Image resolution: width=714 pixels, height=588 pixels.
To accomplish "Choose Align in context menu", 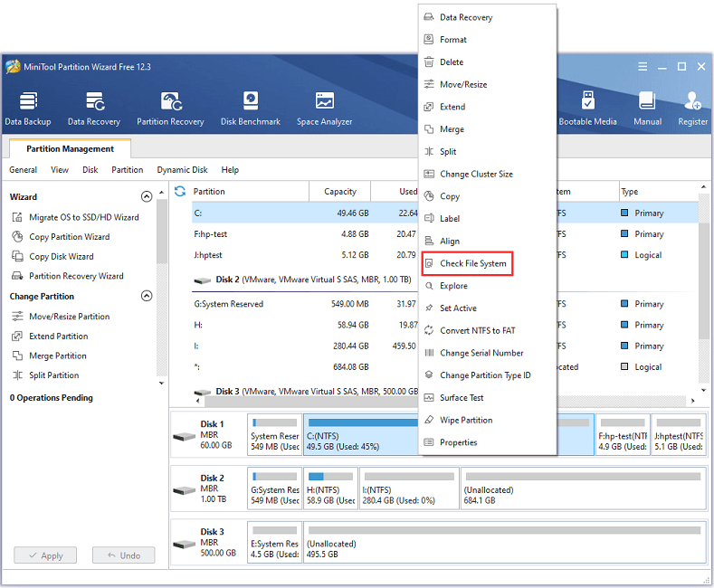I will pos(487,242).
